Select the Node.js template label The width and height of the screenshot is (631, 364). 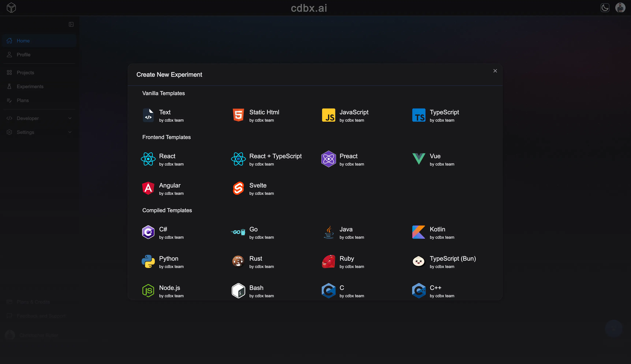pyautogui.click(x=170, y=288)
